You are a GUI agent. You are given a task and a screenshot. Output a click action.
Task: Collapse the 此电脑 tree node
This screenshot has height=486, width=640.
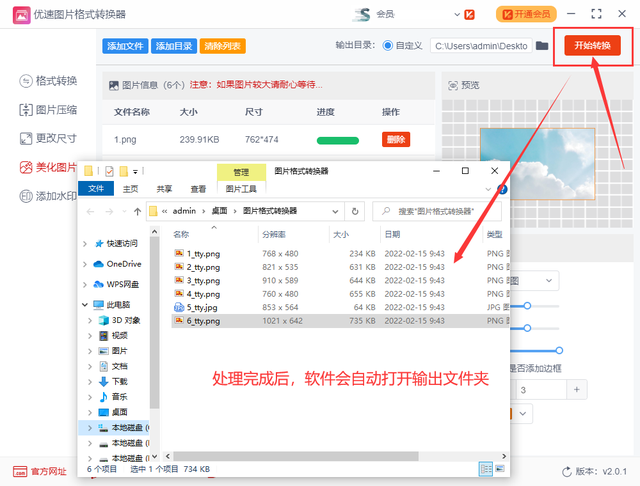pyautogui.click(x=84, y=305)
